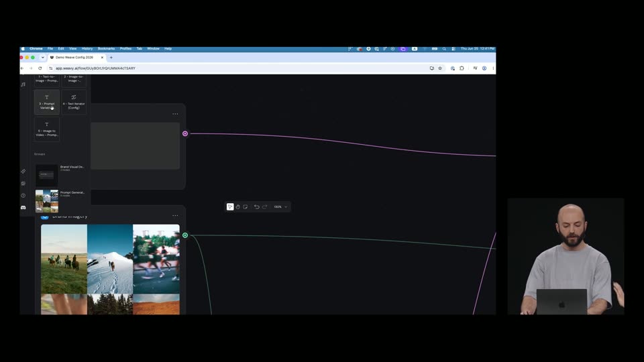Image resolution: width=644 pixels, height=362 pixels.
Task: Open the image gallery sidebar icon
Action: pyautogui.click(x=23, y=184)
